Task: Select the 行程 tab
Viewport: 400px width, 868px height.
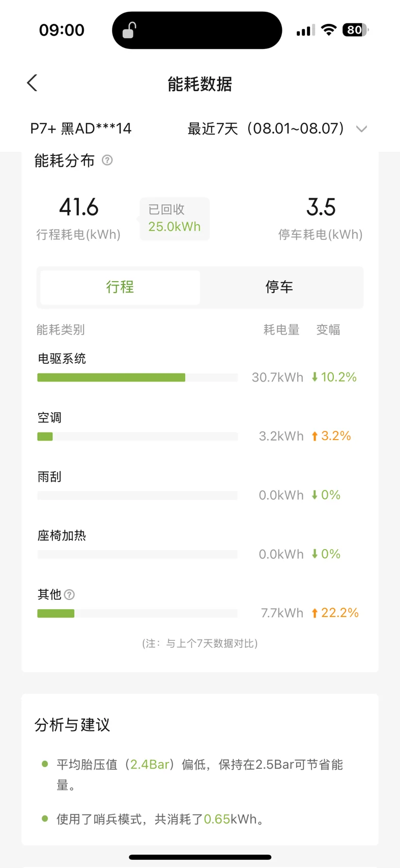Action: click(x=120, y=287)
